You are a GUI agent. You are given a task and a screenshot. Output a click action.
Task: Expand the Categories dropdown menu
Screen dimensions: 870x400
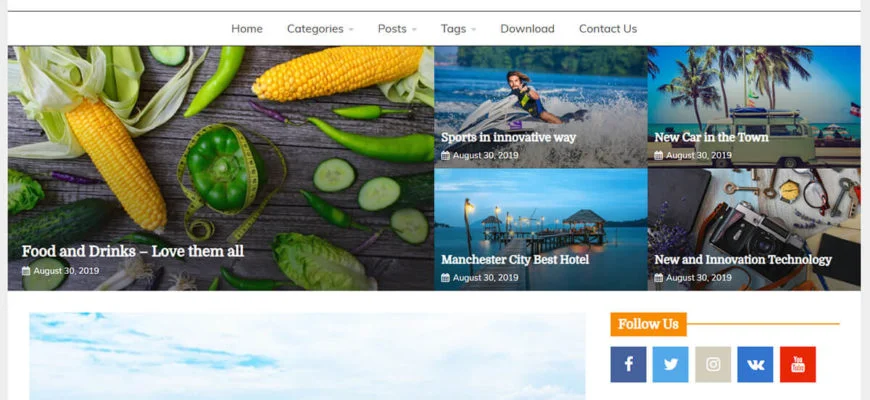tap(320, 29)
